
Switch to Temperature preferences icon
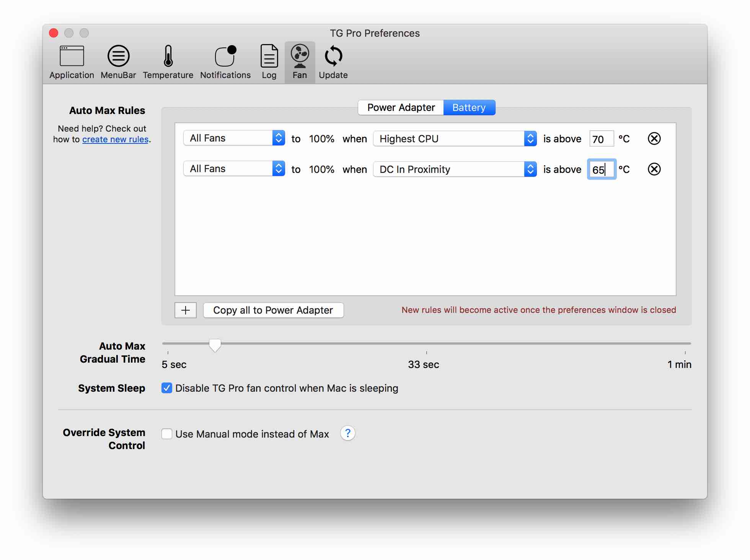168,62
